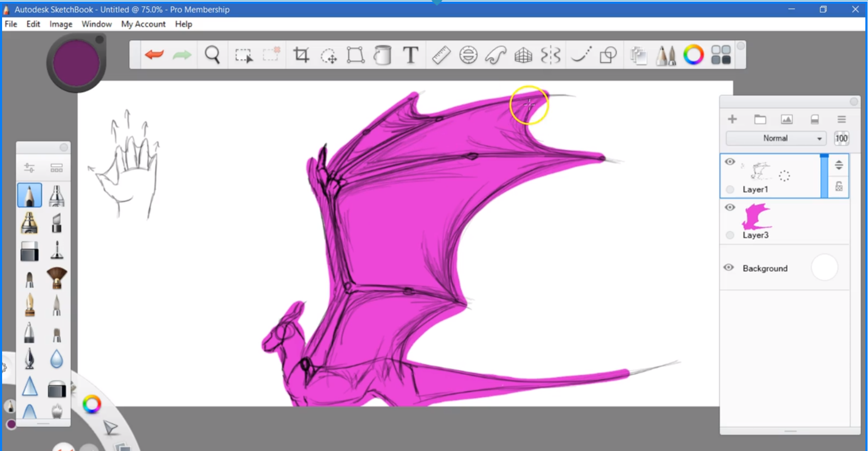
Task: Open the Image menu
Action: [60, 24]
